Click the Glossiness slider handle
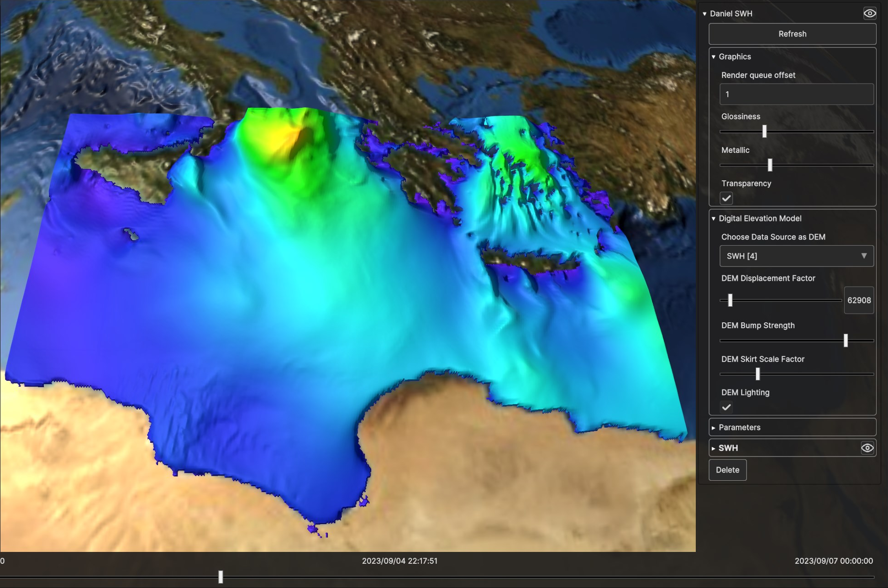888x588 pixels. tap(764, 131)
